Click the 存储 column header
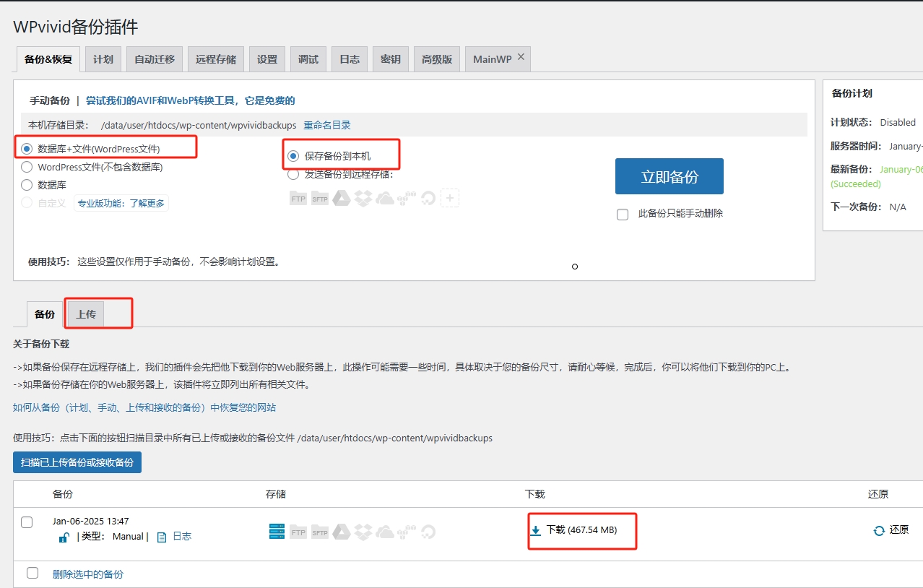Viewport: 923px width, 588px height. click(x=276, y=494)
